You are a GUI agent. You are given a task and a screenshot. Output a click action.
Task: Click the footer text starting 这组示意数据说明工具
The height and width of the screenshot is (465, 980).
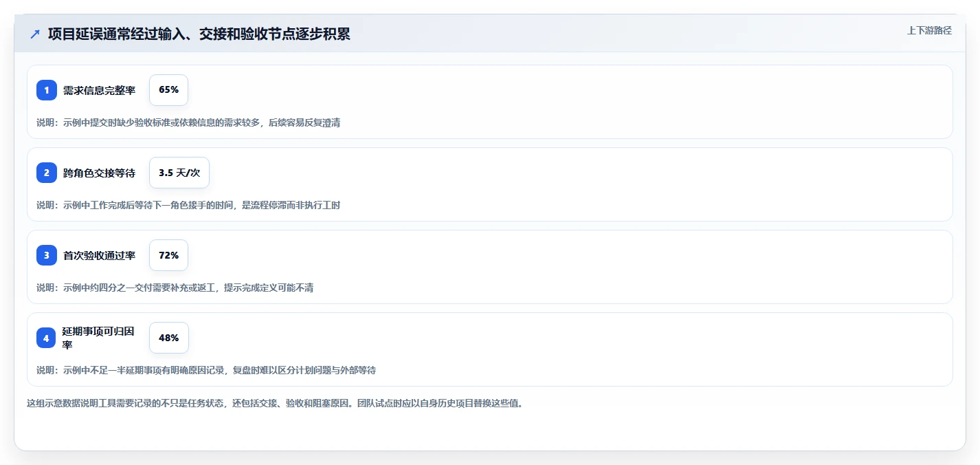coord(275,403)
